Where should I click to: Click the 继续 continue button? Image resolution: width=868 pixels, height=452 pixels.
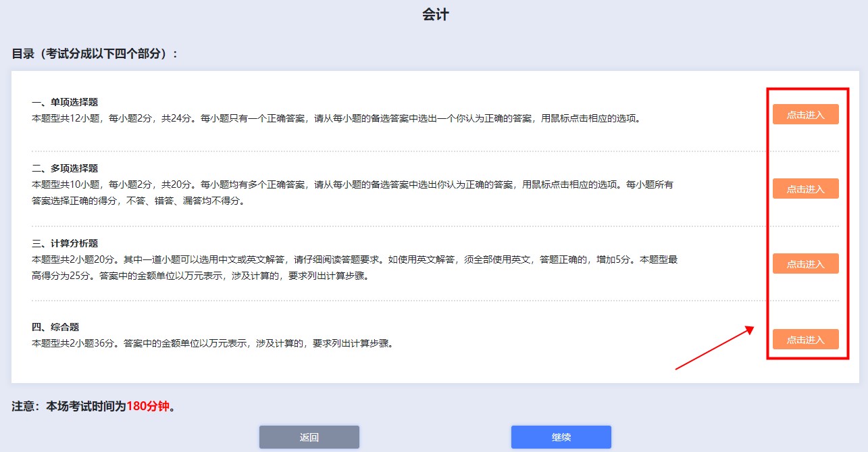click(561, 437)
